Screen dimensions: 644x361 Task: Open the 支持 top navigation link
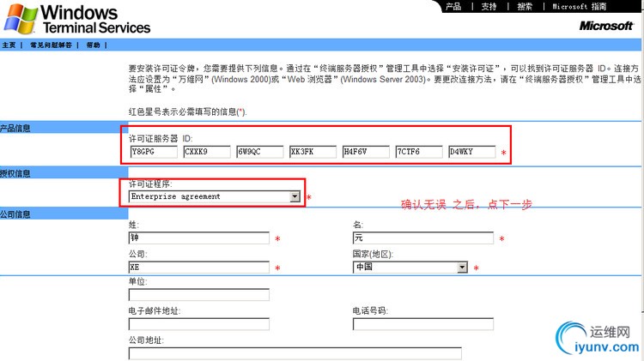coord(489,6)
